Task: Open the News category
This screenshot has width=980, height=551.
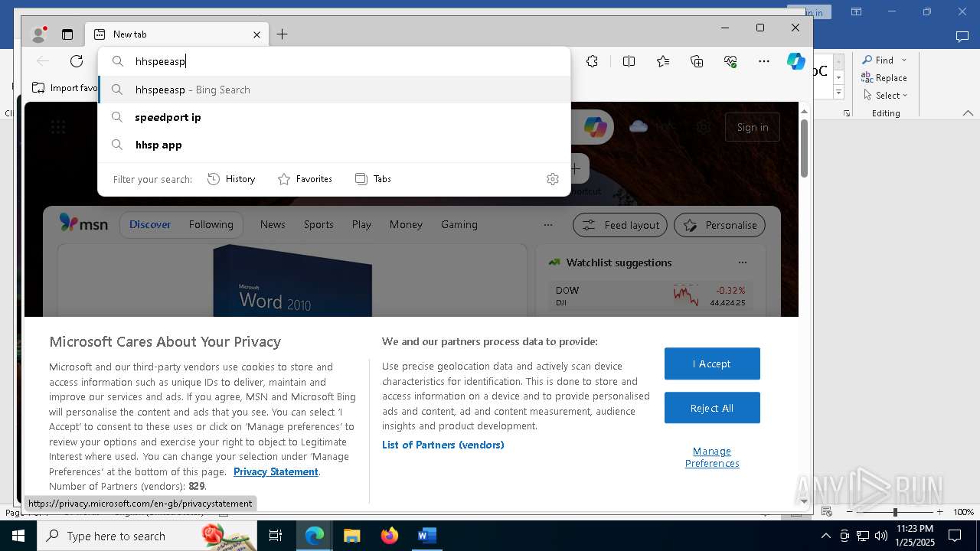Action: tap(273, 224)
